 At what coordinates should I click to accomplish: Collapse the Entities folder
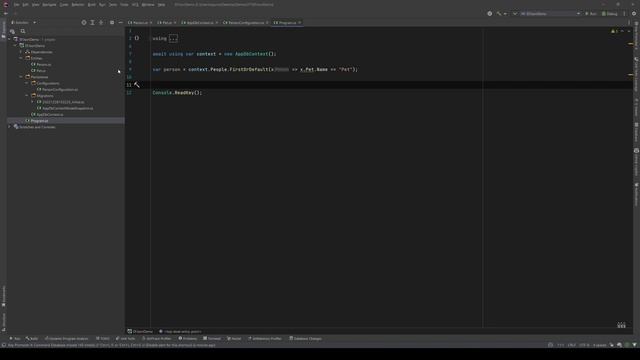click(21, 58)
